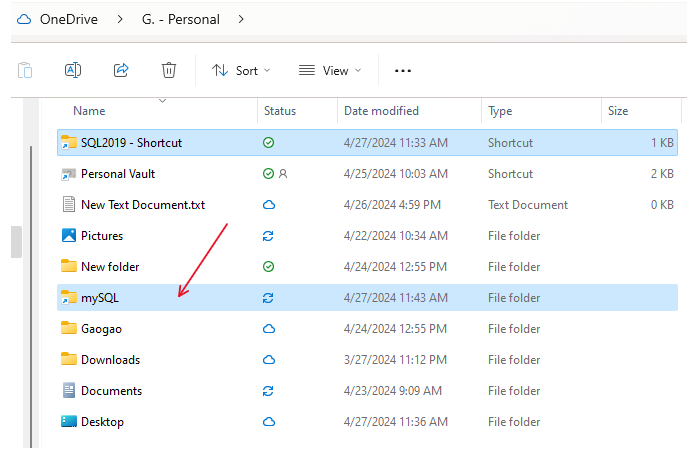Select New Text Document.txt file
This screenshot has height=452, width=689.
(142, 205)
